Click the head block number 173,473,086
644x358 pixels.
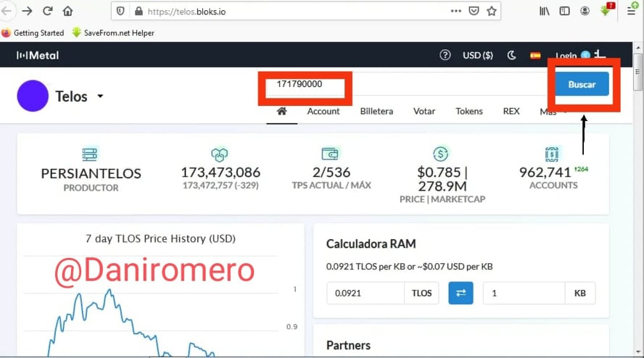click(x=220, y=172)
